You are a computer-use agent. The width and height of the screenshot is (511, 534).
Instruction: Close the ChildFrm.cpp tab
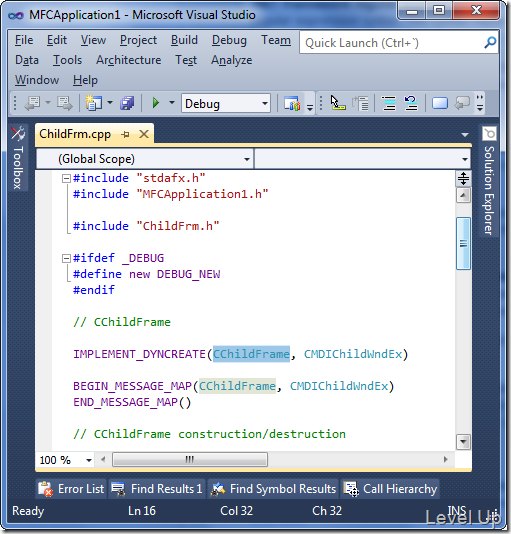click(144, 134)
